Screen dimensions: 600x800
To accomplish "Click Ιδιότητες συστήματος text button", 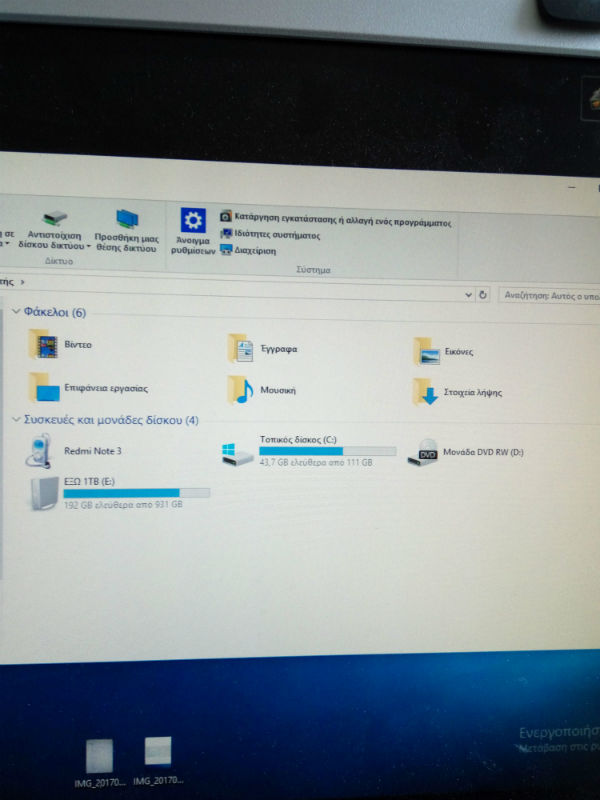I will tap(277, 235).
